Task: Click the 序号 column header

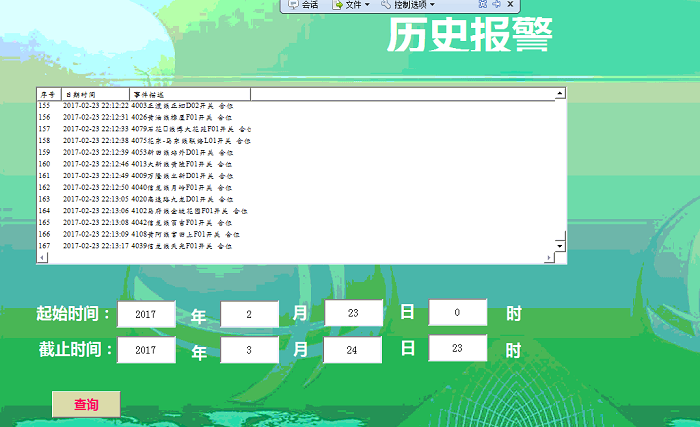Action: pos(49,94)
